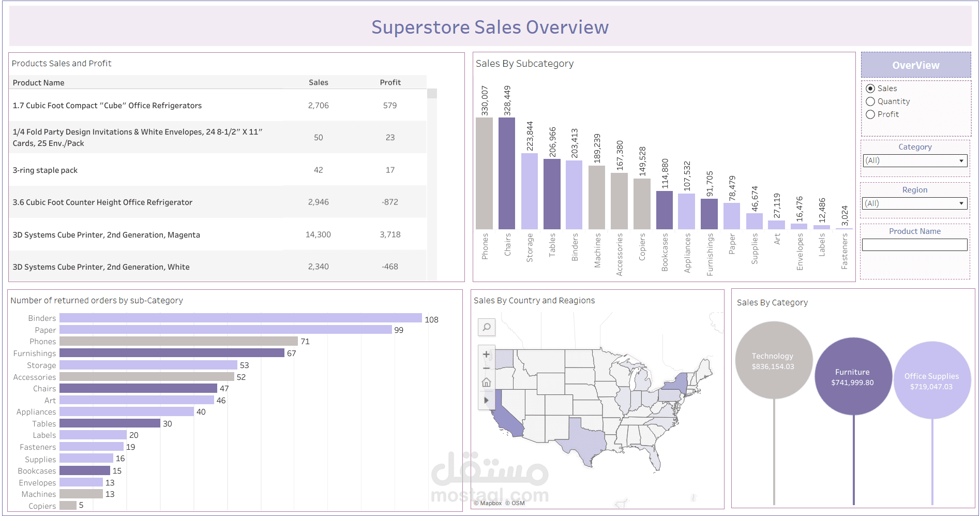Zoom out on the map
980x516 pixels.
pos(486,368)
